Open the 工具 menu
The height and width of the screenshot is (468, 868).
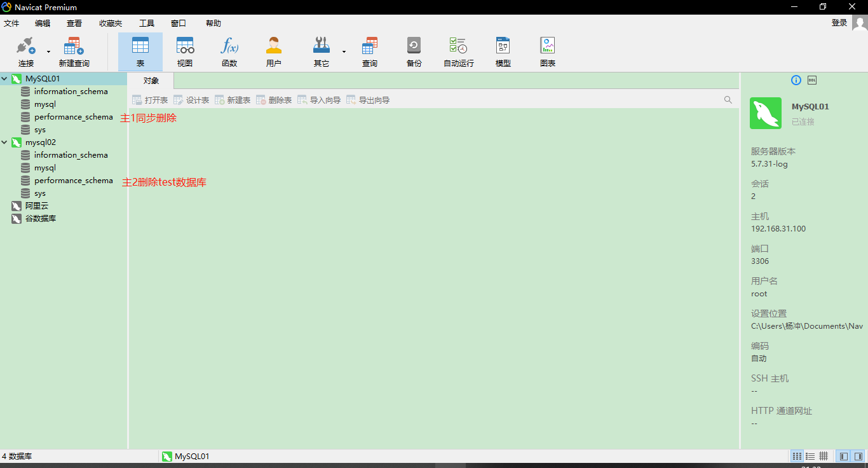click(147, 23)
